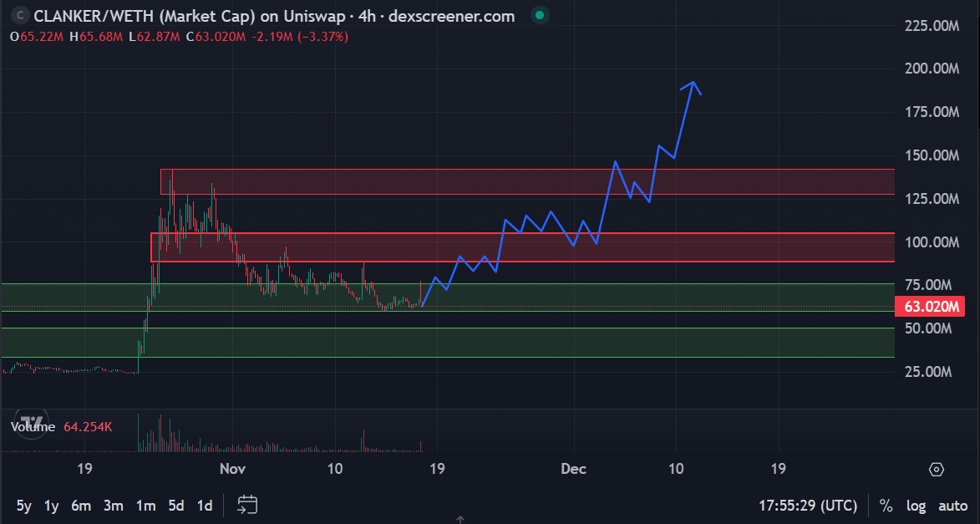This screenshot has height=524, width=980.
Task: Click the green market status dot
Action: (540, 16)
